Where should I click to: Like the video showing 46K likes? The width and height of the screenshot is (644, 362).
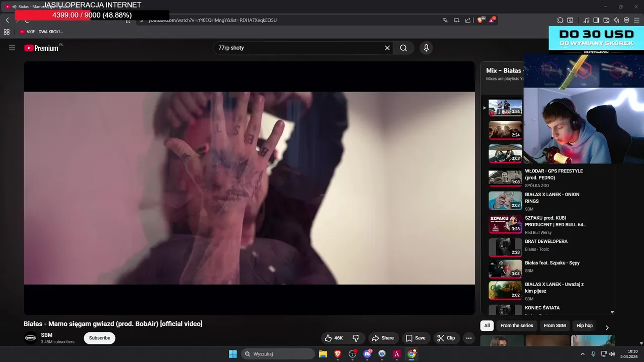pyautogui.click(x=334, y=338)
